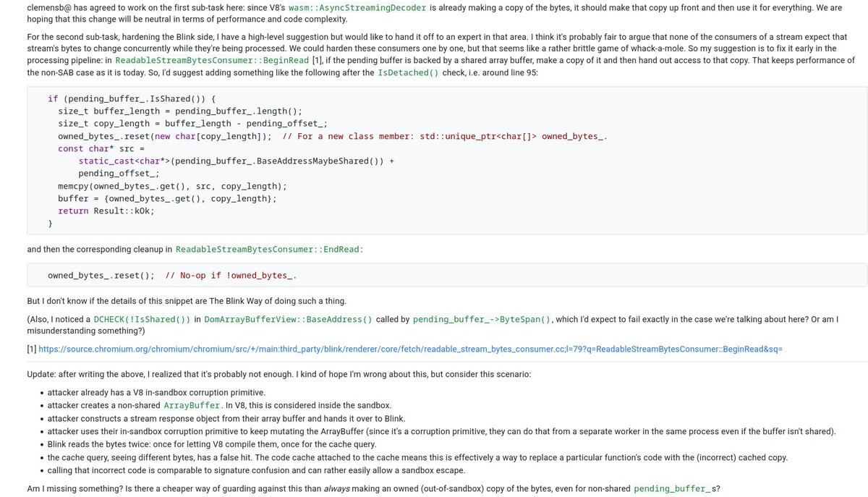
Task: Click the sentence about 'The Blink Way'
Action: pyautogui.click(x=187, y=301)
